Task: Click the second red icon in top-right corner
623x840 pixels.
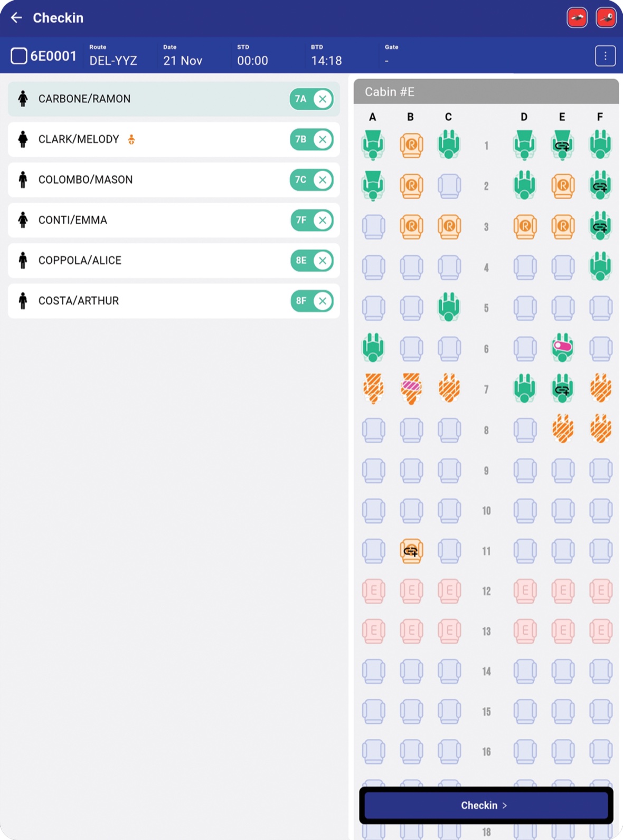Action: (x=606, y=18)
